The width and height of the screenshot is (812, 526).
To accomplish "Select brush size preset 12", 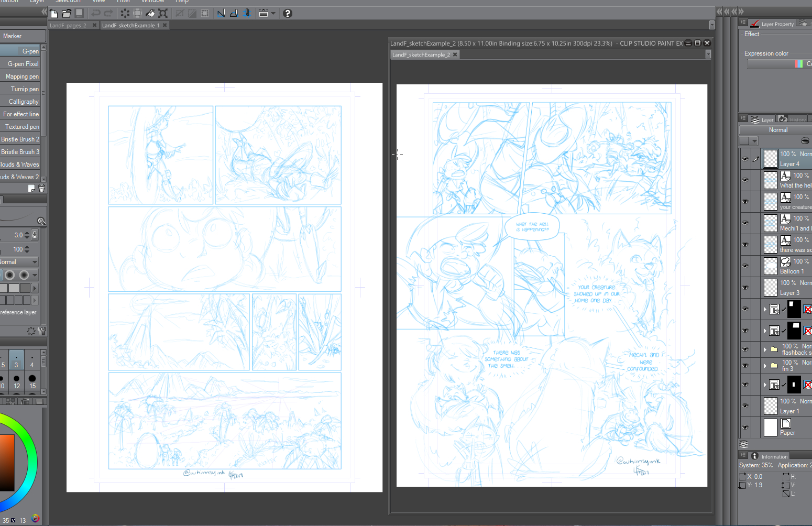I will point(17,381).
